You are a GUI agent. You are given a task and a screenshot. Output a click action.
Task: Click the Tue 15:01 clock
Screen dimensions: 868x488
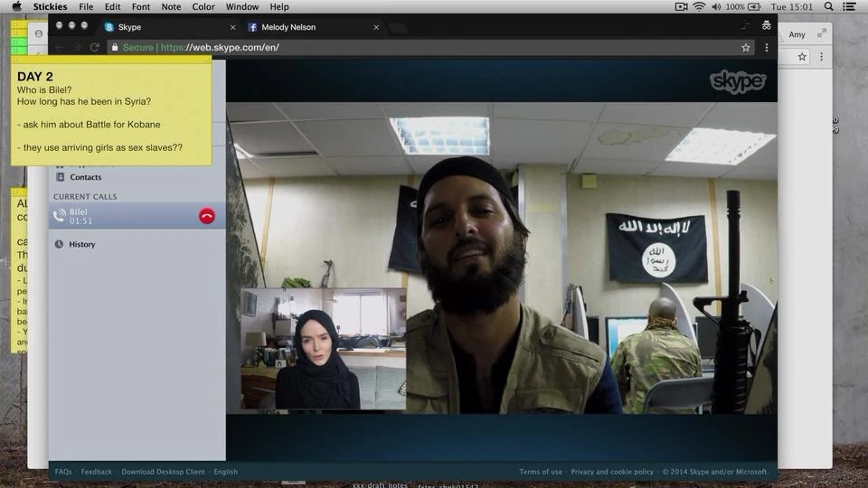792,6
